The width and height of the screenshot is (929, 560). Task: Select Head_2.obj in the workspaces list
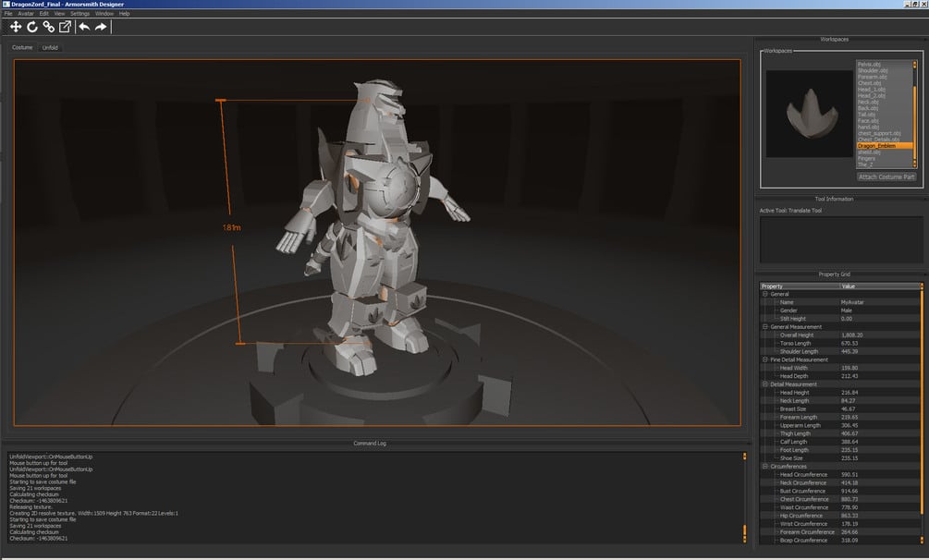(884, 95)
